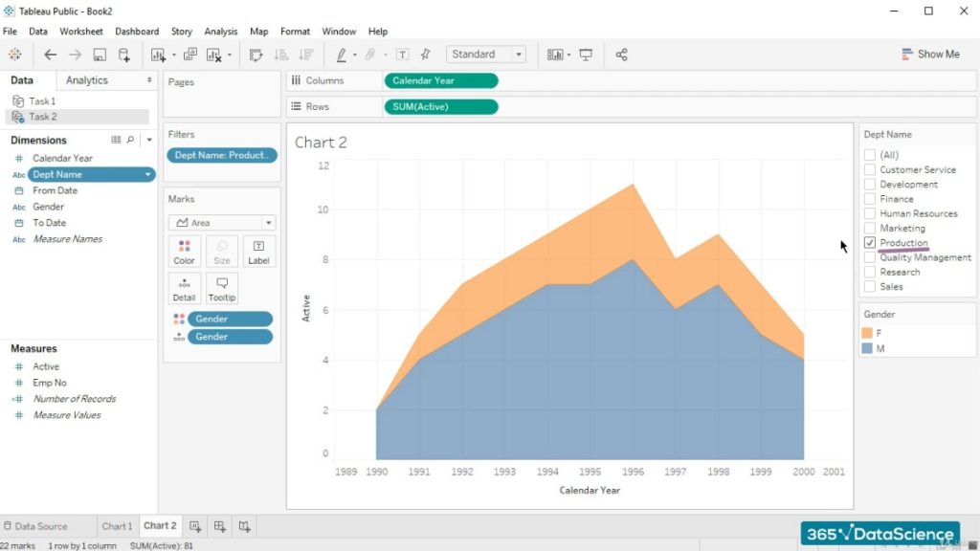The height and width of the screenshot is (551, 980).
Task: Duplicate the sheet using the toolbar icon
Action: [x=190, y=55]
